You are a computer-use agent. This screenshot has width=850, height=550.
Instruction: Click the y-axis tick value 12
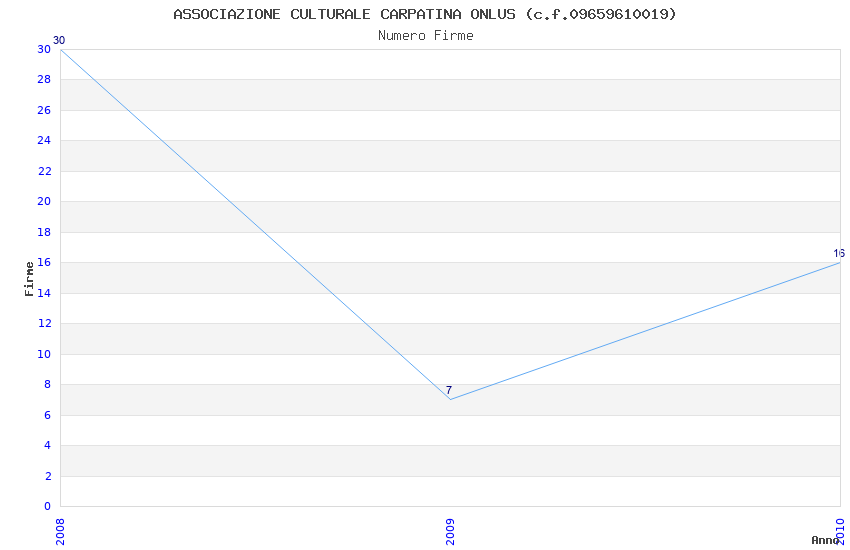[x=44, y=323]
